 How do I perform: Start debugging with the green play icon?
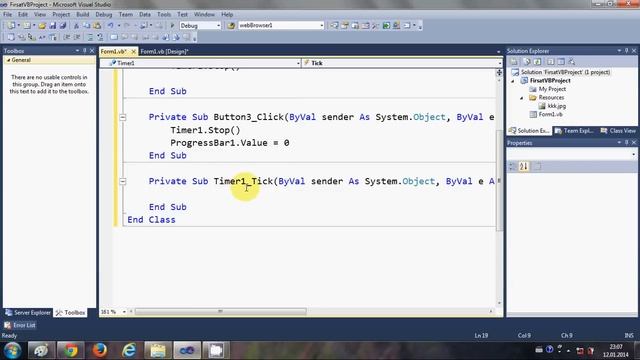[x=172, y=26]
